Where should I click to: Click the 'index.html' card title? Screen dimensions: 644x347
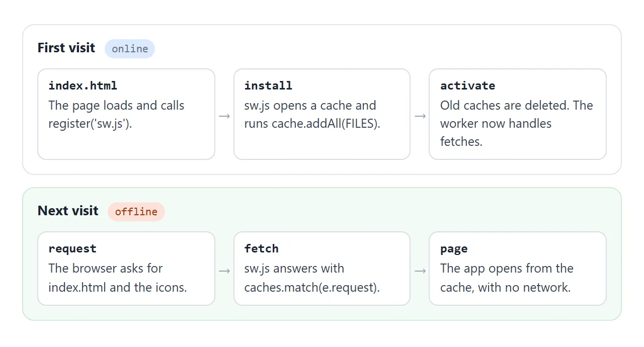[83, 85]
